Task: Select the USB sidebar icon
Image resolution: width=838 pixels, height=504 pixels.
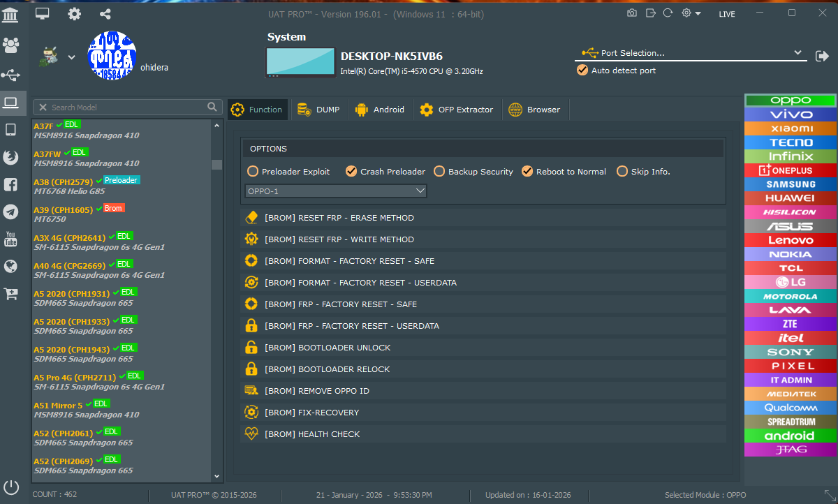Action: coord(10,74)
